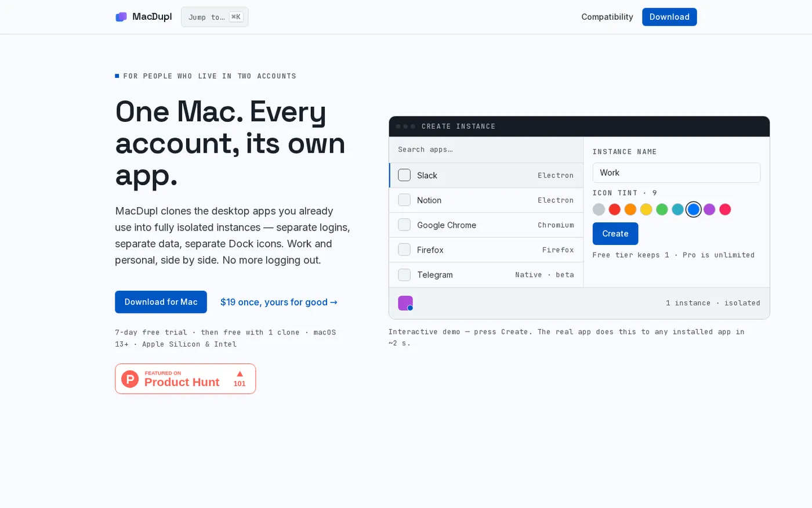Click the "Native · beta" label for Telegram
This screenshot has width=812, height=508.
[545, 275]
